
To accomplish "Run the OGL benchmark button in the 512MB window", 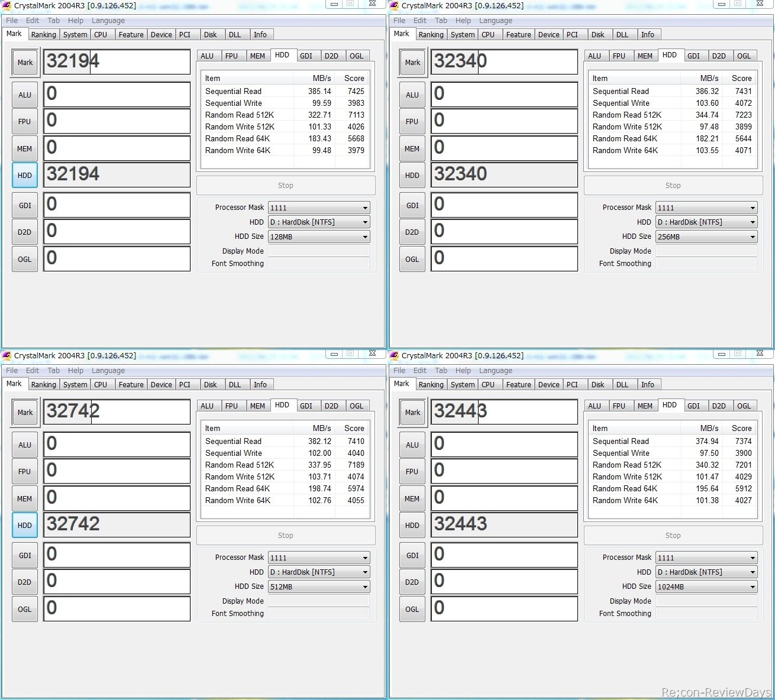I will point(25,610).
